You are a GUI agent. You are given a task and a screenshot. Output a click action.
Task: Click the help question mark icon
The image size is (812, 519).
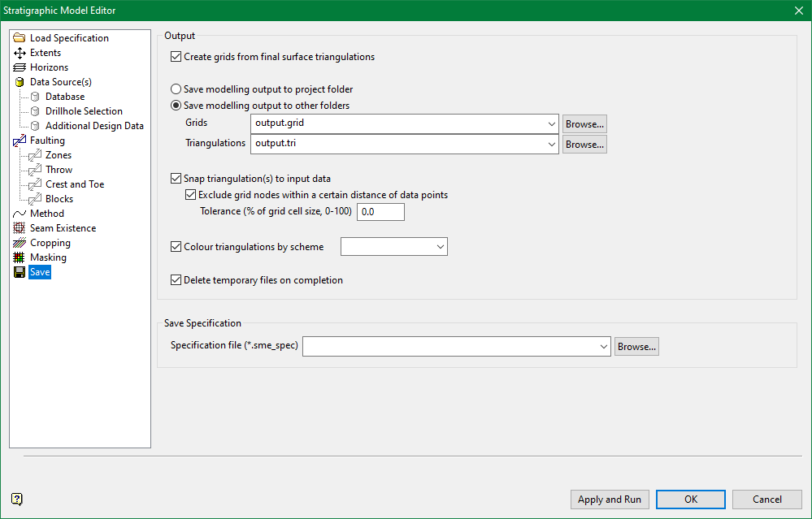(x=17, y=499)
